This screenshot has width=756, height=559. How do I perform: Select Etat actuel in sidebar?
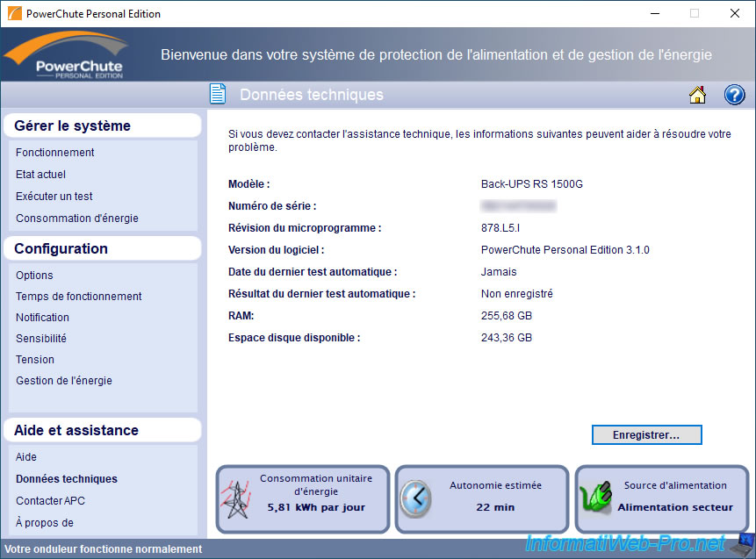point(41,175)
